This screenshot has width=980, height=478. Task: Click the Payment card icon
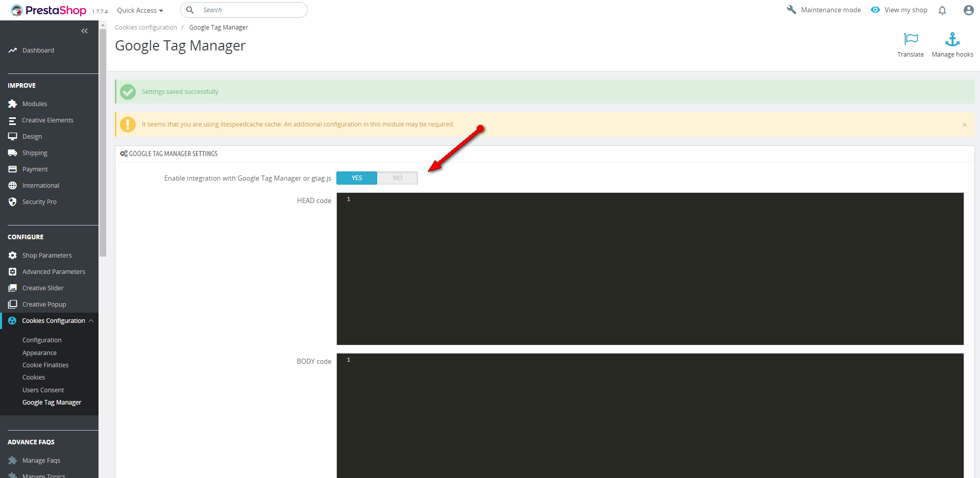click(13, 169)
